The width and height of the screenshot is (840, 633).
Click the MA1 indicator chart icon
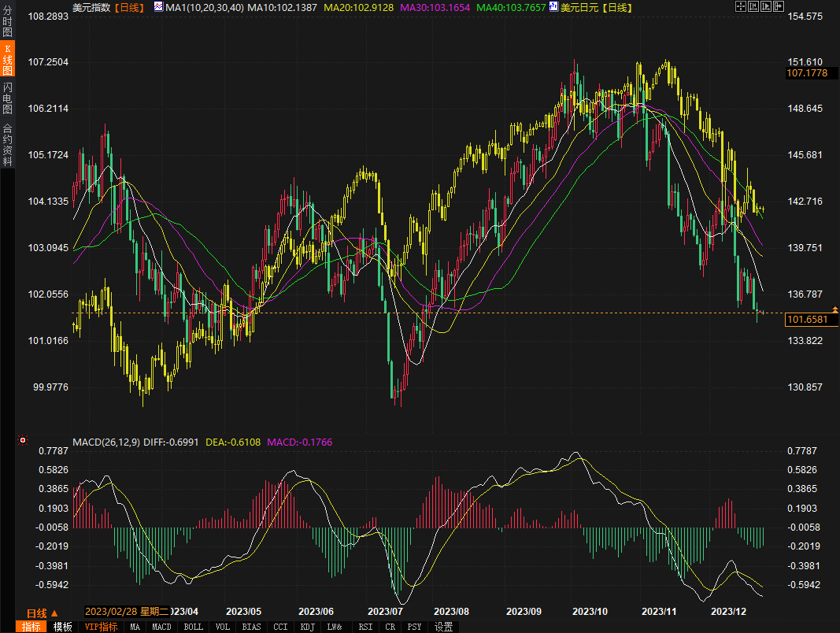158,7
